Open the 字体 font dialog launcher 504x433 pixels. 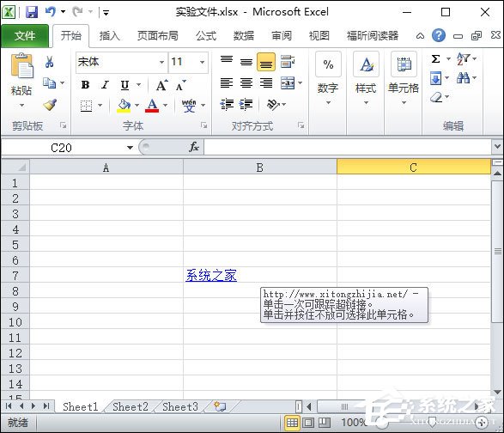pos(203,125)
